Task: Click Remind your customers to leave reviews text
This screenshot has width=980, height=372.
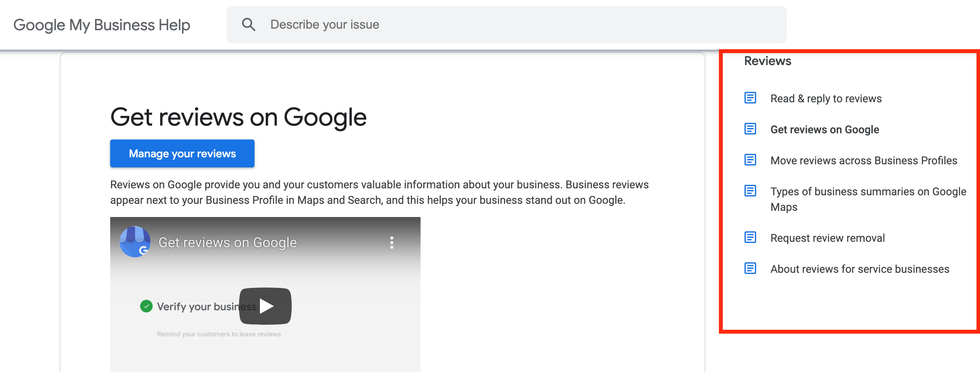Action: pyautogui.click(x=219, y=334)
